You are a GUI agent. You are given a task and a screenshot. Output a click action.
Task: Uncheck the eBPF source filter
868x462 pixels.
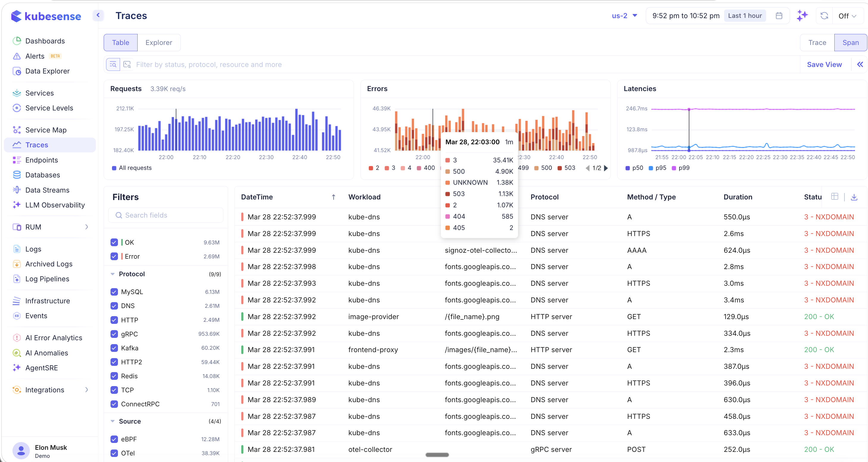(x=114, y=439)
